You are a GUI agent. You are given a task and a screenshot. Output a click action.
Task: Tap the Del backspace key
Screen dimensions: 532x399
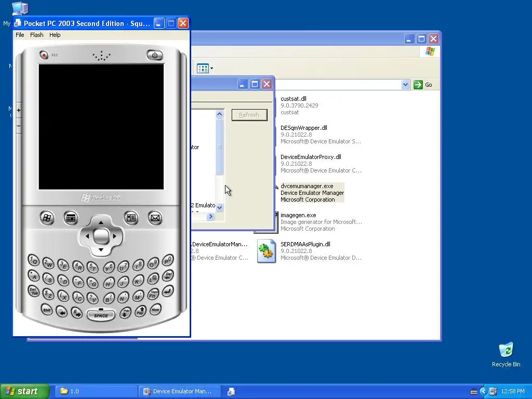pos(168,275)
